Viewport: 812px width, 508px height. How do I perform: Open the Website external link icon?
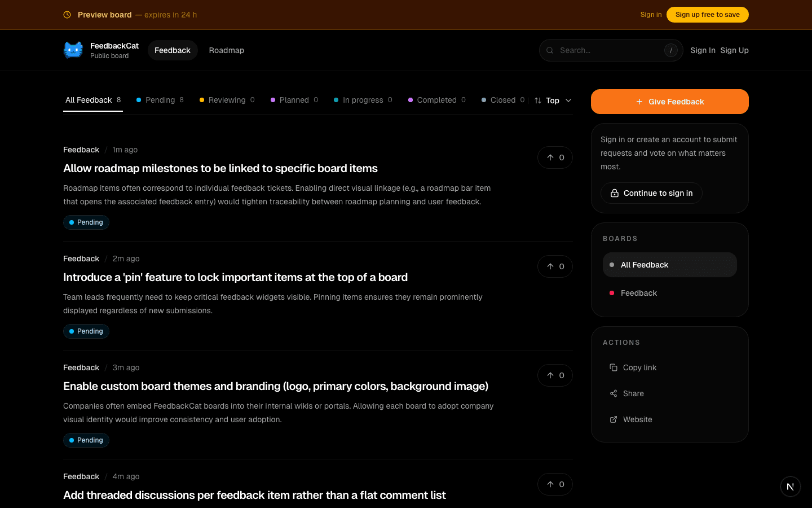pyautogui.click(x=613, y=419)
